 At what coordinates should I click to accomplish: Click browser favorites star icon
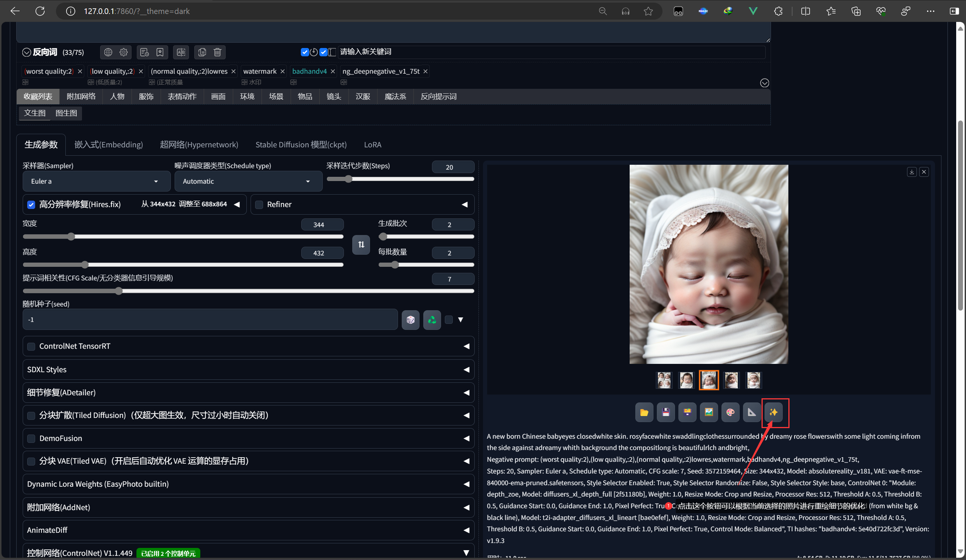pos(648,11)
